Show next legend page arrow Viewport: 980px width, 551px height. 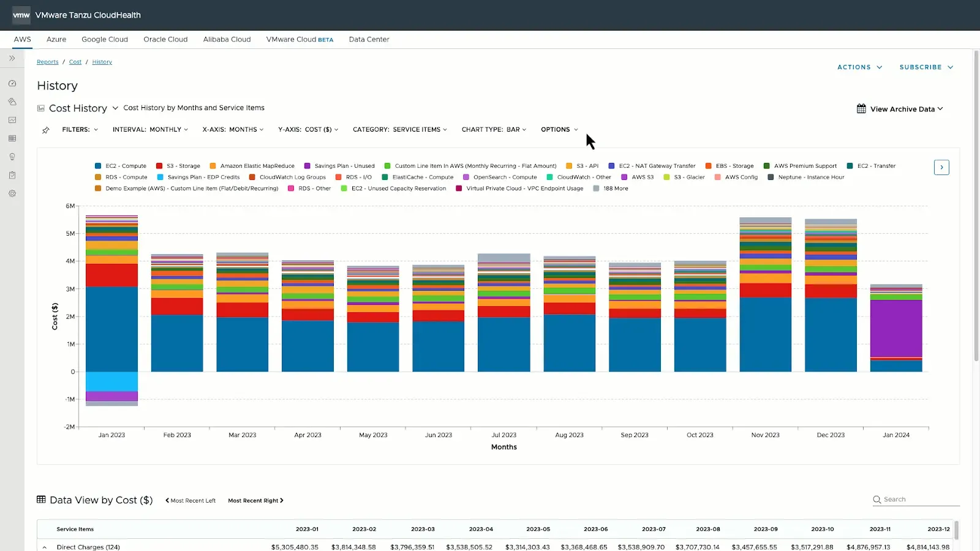941,167
